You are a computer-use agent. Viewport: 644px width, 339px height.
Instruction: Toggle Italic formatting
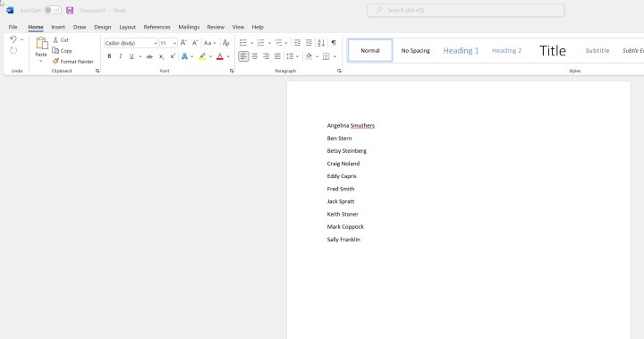click(121, 56)
